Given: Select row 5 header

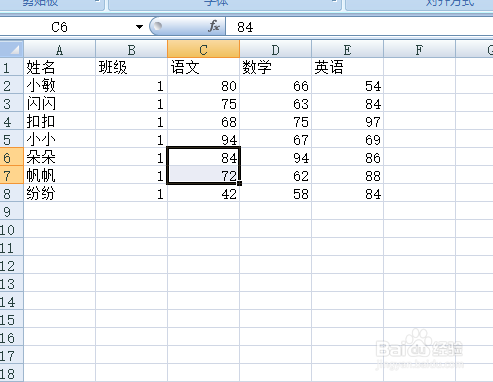Looking at the screenshot, I should (12, 139).
